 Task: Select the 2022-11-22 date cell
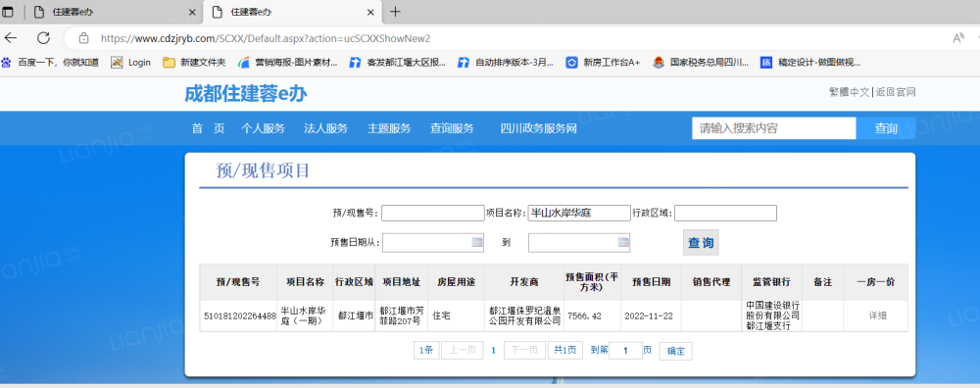pos(651,316)
